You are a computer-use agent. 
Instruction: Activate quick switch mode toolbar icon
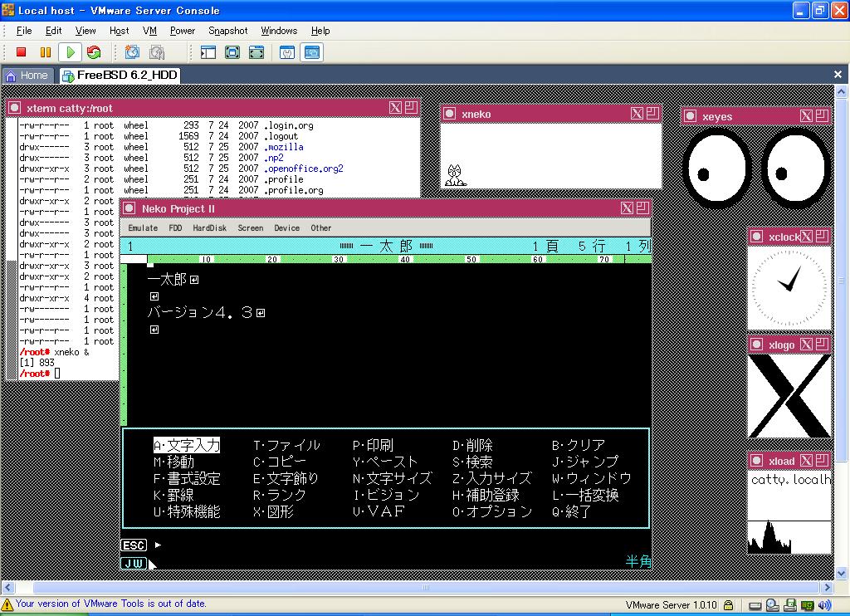tap(256, 52)
